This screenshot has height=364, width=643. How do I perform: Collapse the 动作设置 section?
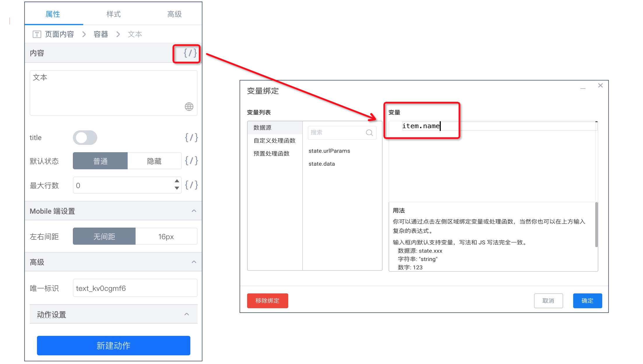point(187,314)
